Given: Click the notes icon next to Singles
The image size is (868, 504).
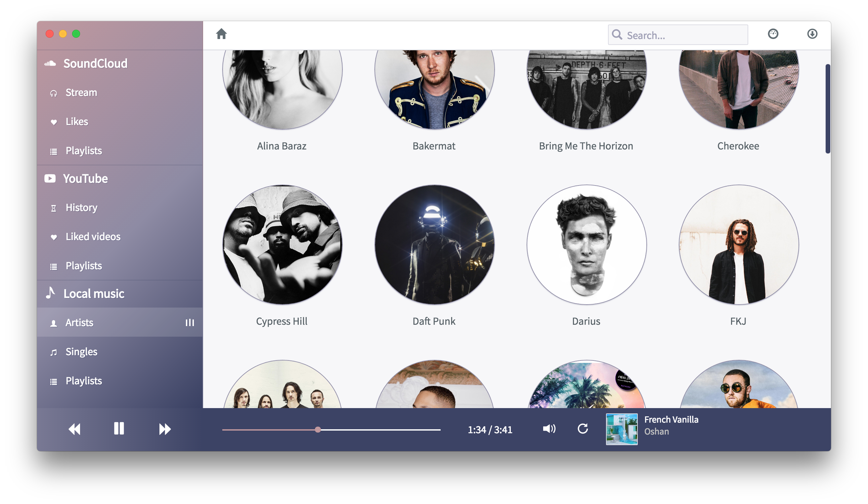Looking at the screenshot, I should pos(53,353).
